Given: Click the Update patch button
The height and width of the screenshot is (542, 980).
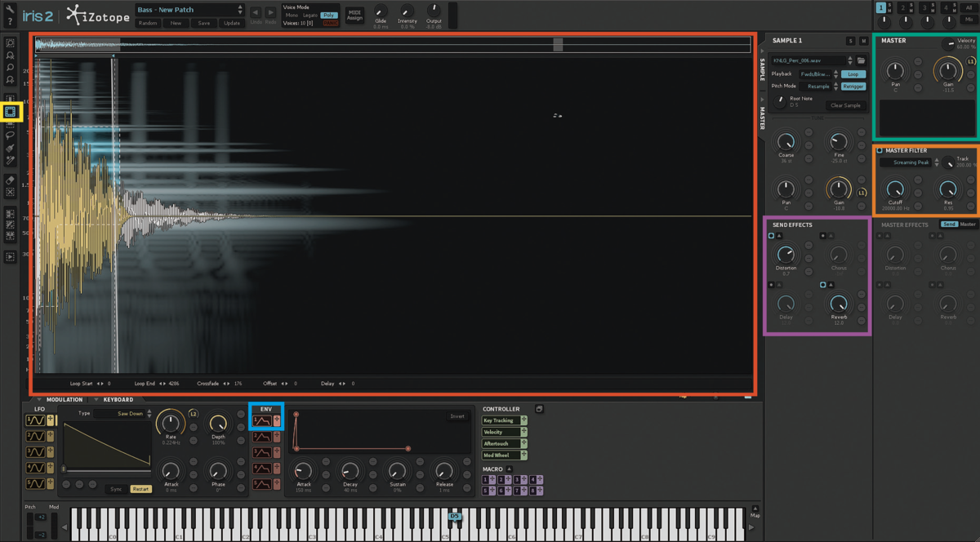Looking at the screenshot, I should click(x=232, y=23).
